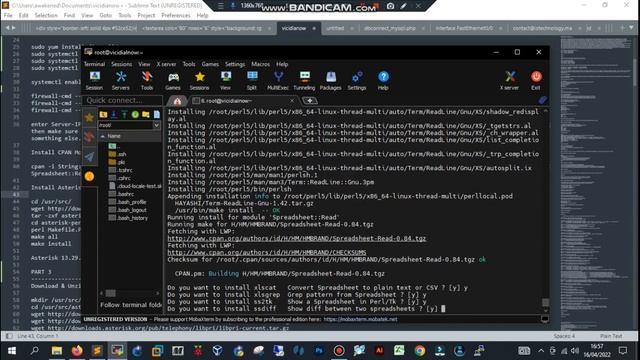Viewport: 640px width, 360px height.
Task: Open Photoshop from the taskbar
Action: pos(319,351)
